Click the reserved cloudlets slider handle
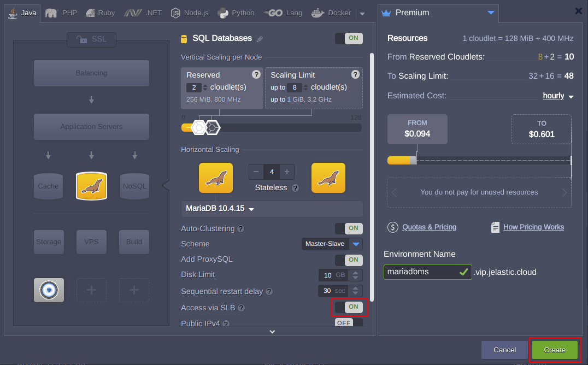The image size is (588, 365). point(199,127)
